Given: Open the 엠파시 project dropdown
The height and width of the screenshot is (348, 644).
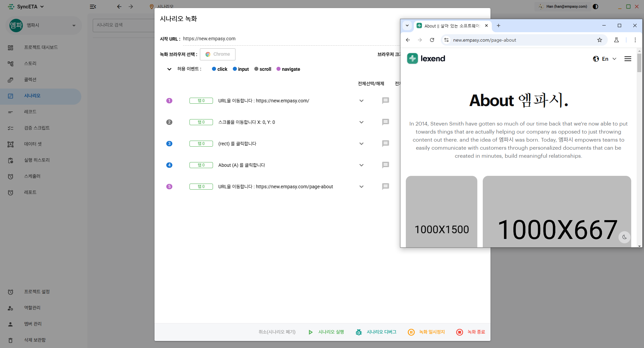Looking at the screenshot, I should coord(44,26).
